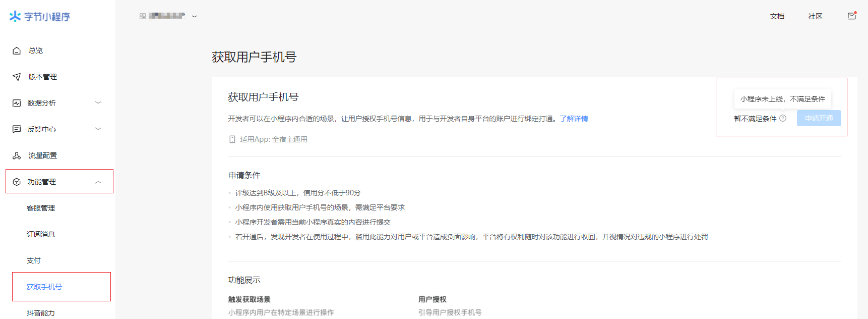
Task: Click the 申请条件 heading
Action: (244, 175)
